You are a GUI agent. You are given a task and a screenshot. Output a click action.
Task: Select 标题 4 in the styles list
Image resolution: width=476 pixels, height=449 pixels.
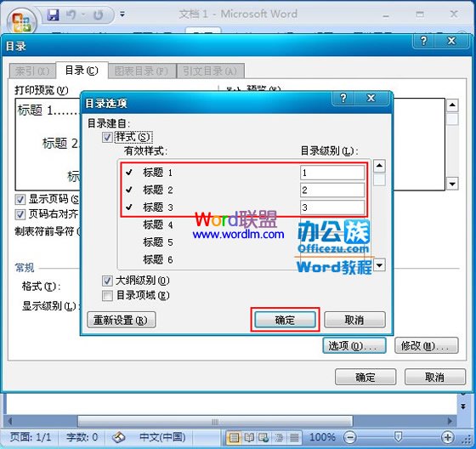click(158, 224)
